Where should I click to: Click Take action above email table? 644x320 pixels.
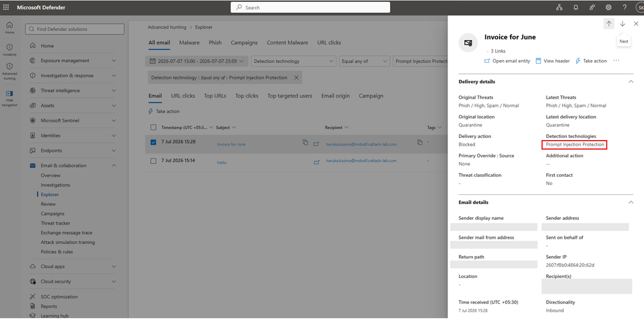164,112
